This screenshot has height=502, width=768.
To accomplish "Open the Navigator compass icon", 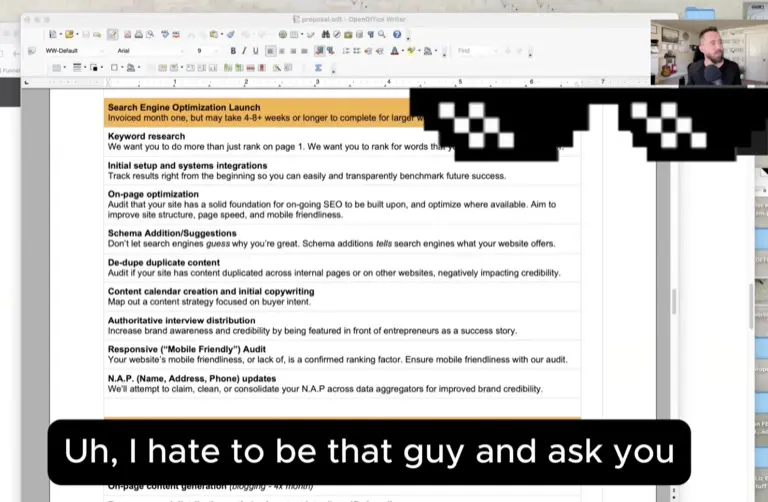I will pyautogui.click(x=336, y=34).
